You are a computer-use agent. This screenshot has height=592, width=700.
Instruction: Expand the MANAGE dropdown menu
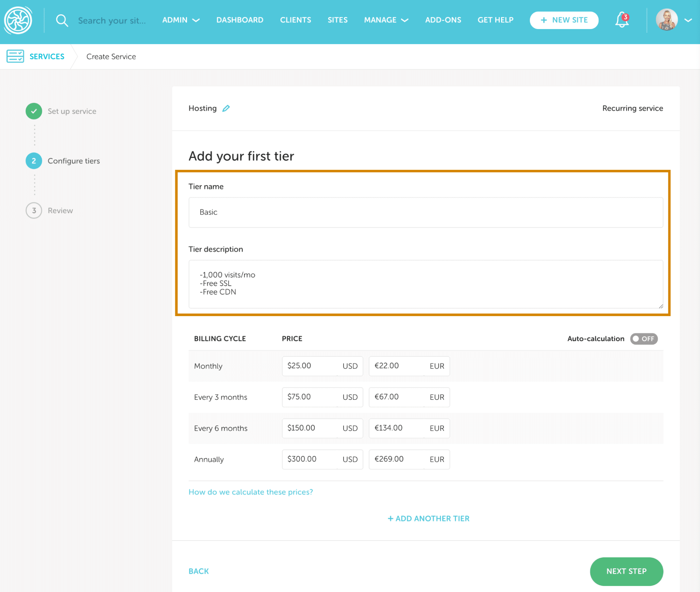pyautogui.click(x=386, y=20)
